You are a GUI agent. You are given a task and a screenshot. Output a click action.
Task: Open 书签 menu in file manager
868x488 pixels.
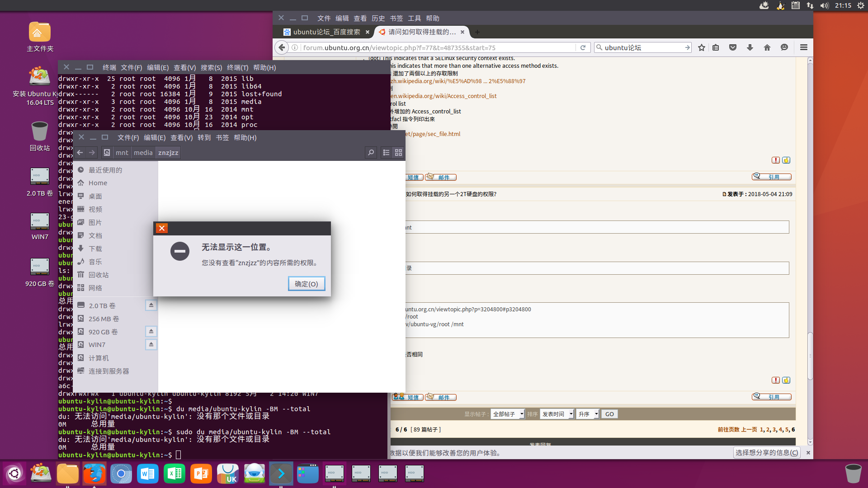tap(222, 137)
